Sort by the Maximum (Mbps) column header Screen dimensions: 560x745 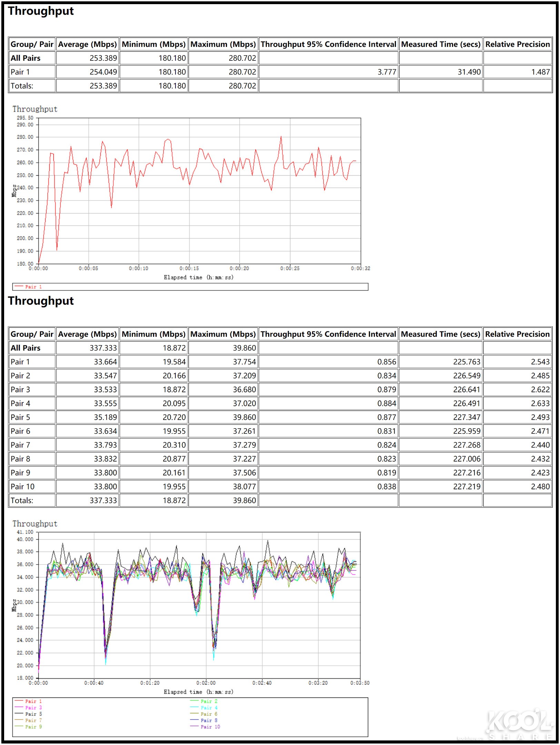coord(223,44)
